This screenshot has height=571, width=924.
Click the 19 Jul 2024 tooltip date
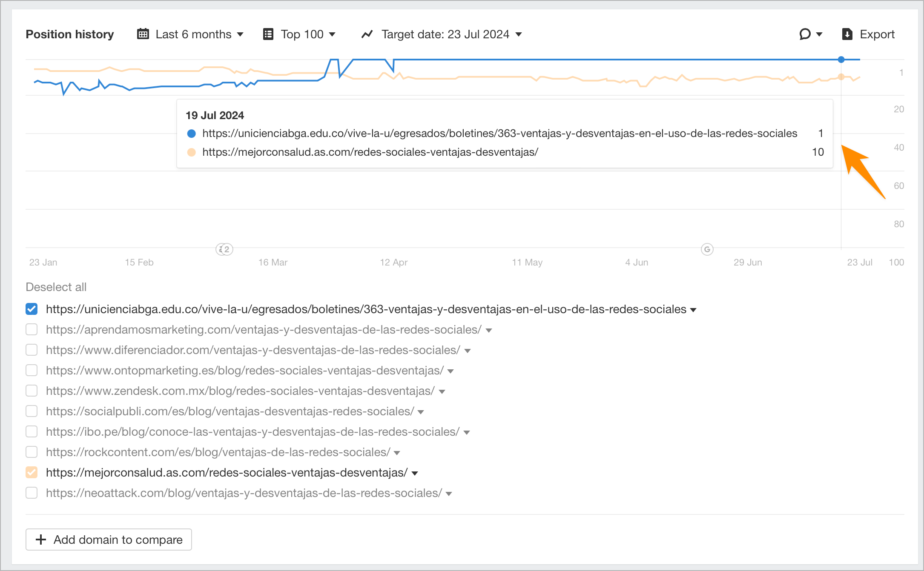[x=215, y=115]
